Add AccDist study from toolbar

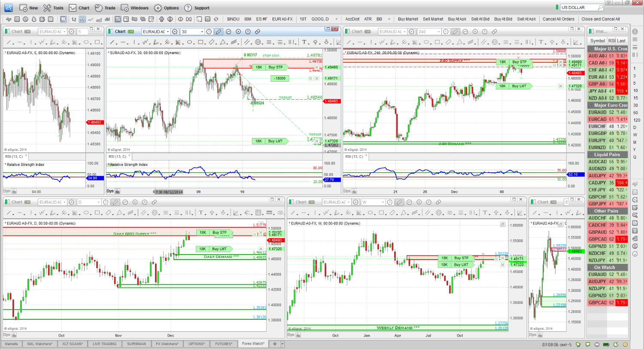352,19
